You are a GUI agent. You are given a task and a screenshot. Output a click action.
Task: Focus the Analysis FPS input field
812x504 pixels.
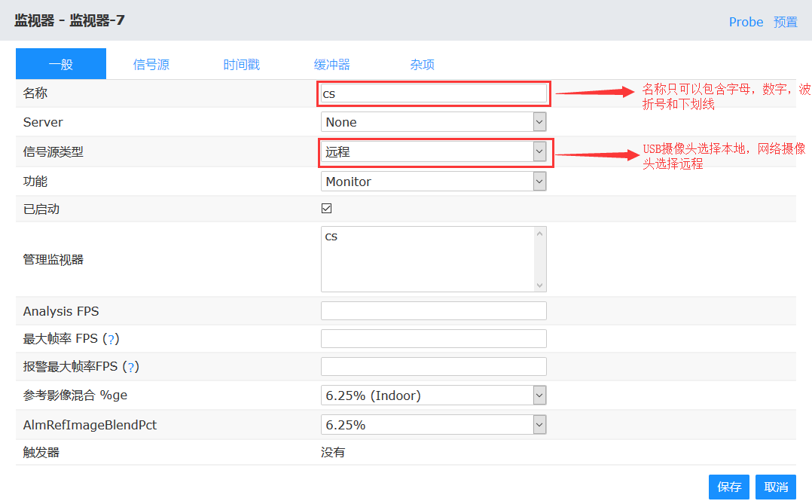433,311
